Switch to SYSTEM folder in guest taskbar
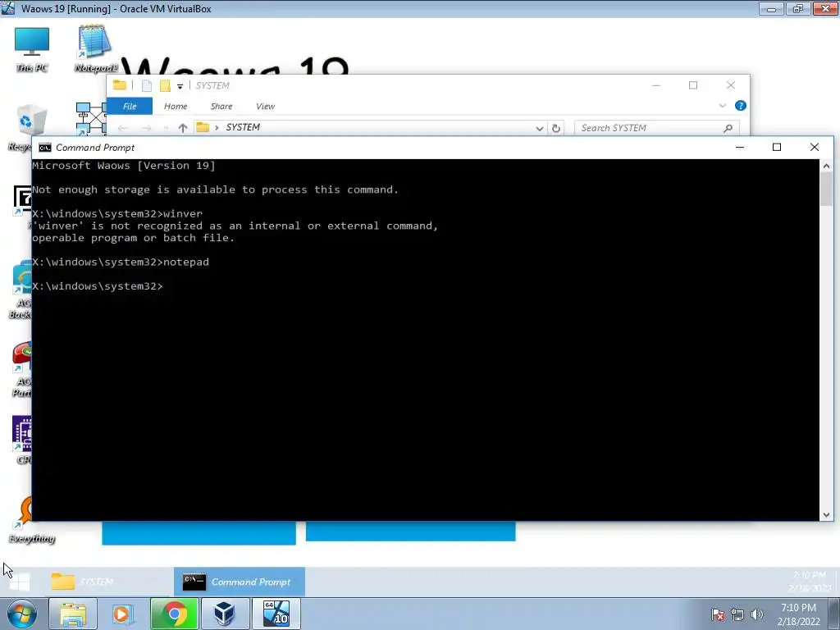The width and height of the screenshot is (840, 630). pos(107,582)
